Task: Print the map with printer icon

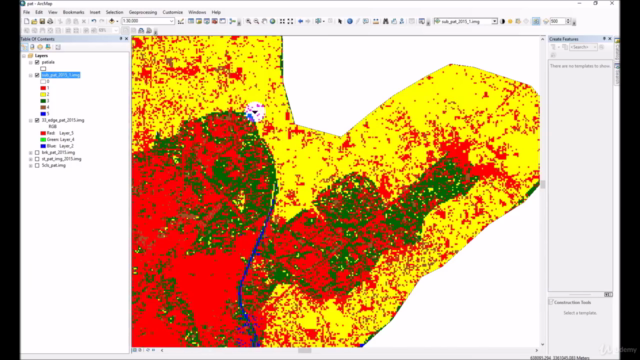Action: pyautogui.click(x=50, y=21)
